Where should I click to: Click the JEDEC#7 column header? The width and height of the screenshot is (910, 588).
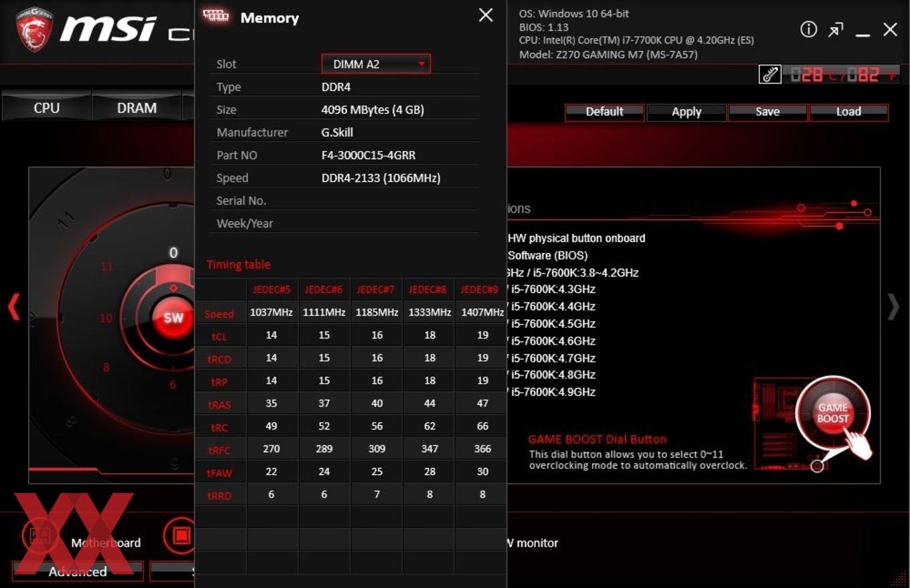[377, 290]
